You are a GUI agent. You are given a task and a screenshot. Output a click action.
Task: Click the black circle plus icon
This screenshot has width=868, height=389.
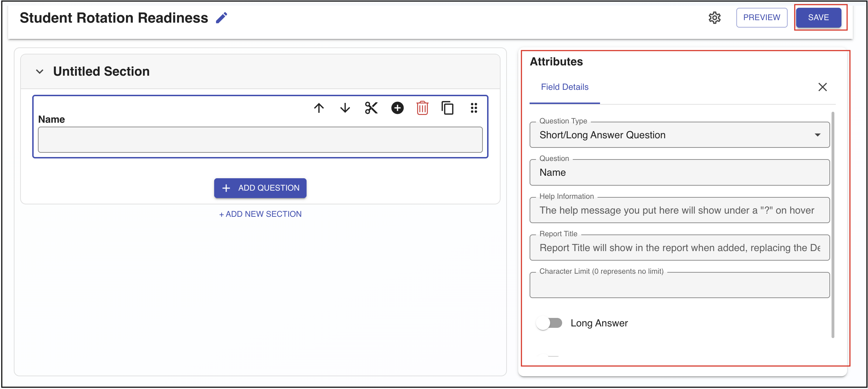pos(397,108)
